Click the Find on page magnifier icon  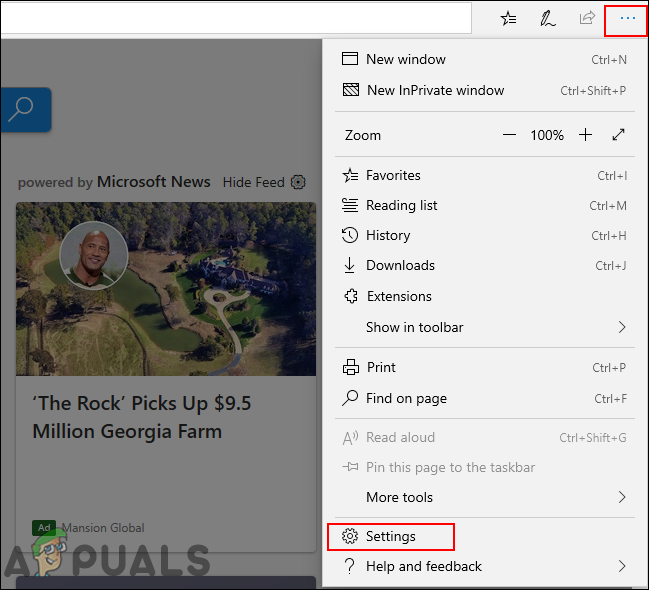[350, 398]
